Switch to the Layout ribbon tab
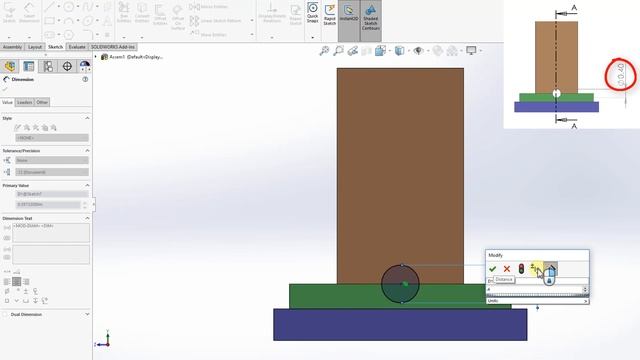The height and width of the screenshot is (360, 640). pos(35,47)
